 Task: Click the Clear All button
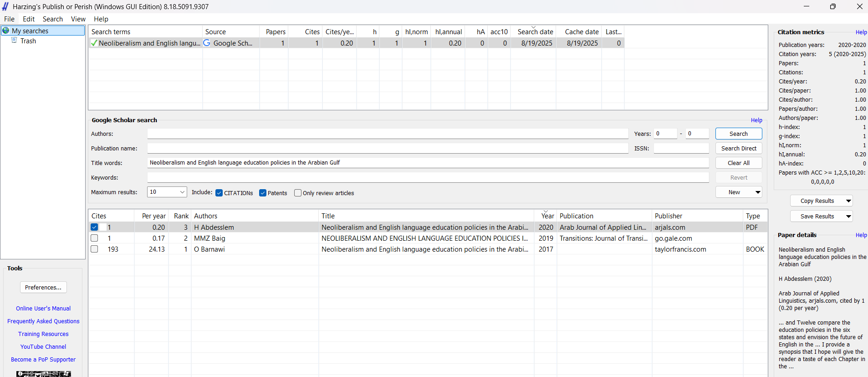pyautogui.click(x=739, y=163)
